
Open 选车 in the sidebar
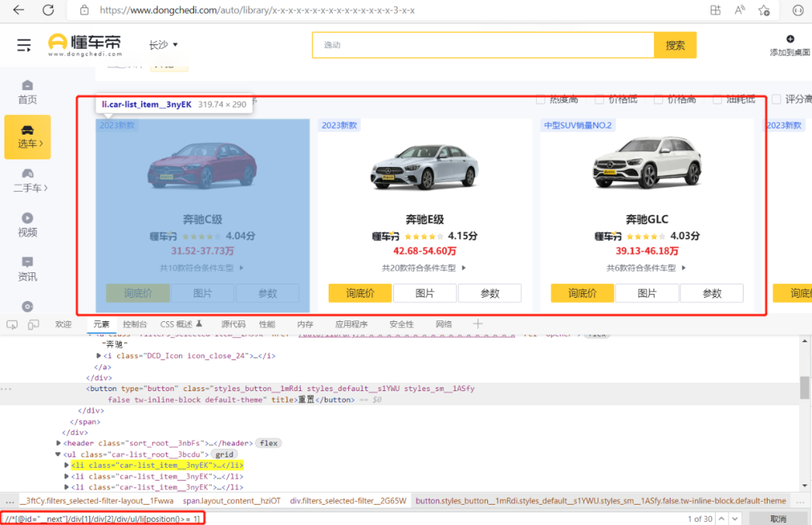pyautogui.click(x=28, y=137)
